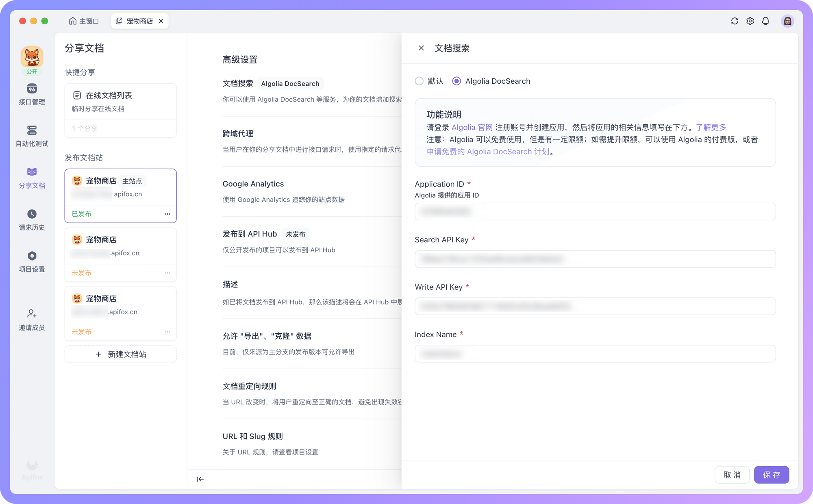
Task: Open more options on published 宠物商店 site
Action: (x=167, y=214)
